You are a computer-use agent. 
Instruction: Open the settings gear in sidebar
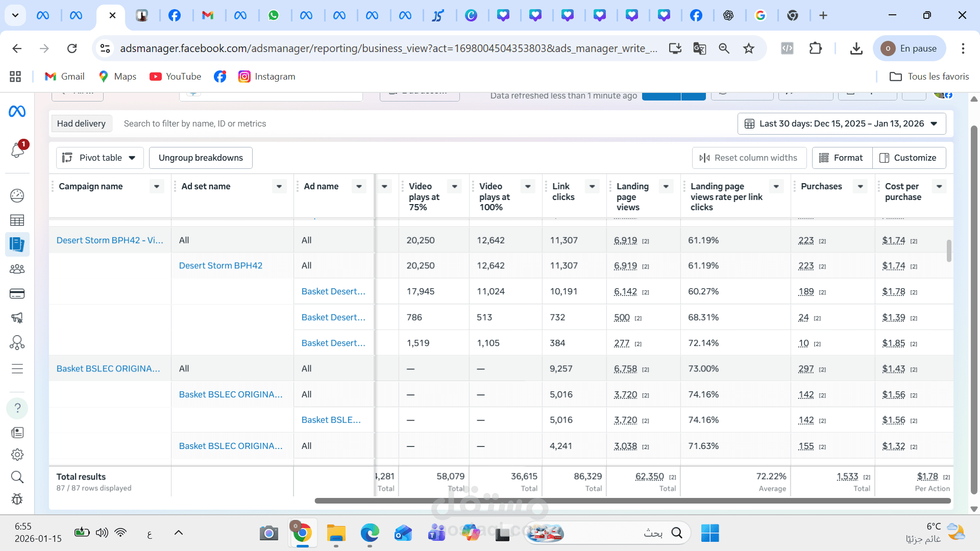pos(17,455)
